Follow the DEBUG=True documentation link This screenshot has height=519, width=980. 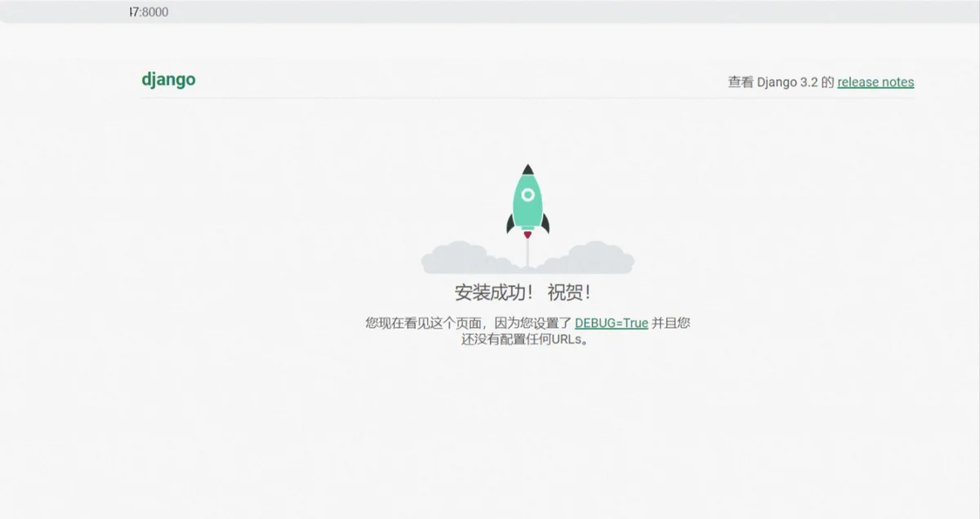[x=612, y=323]
